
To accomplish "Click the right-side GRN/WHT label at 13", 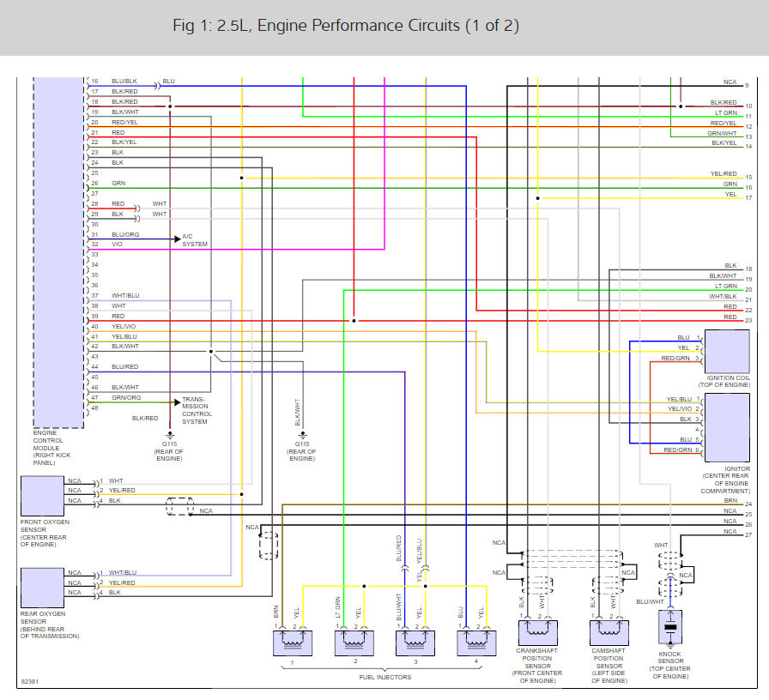I will (x=722, y=133).
